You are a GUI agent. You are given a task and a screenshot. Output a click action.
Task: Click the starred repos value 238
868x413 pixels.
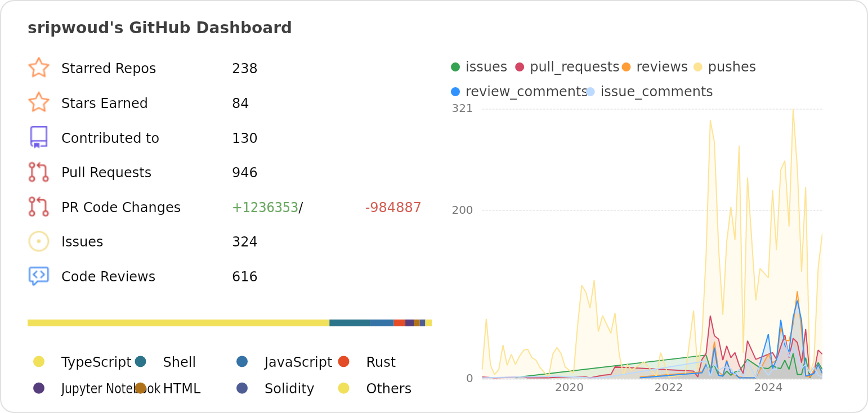245,69
